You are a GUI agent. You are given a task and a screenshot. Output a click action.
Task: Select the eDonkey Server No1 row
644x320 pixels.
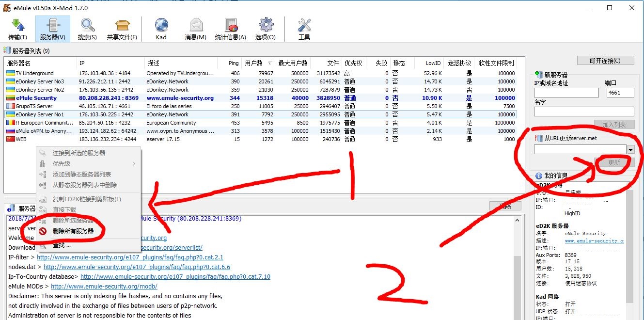(x=261, y=114)
